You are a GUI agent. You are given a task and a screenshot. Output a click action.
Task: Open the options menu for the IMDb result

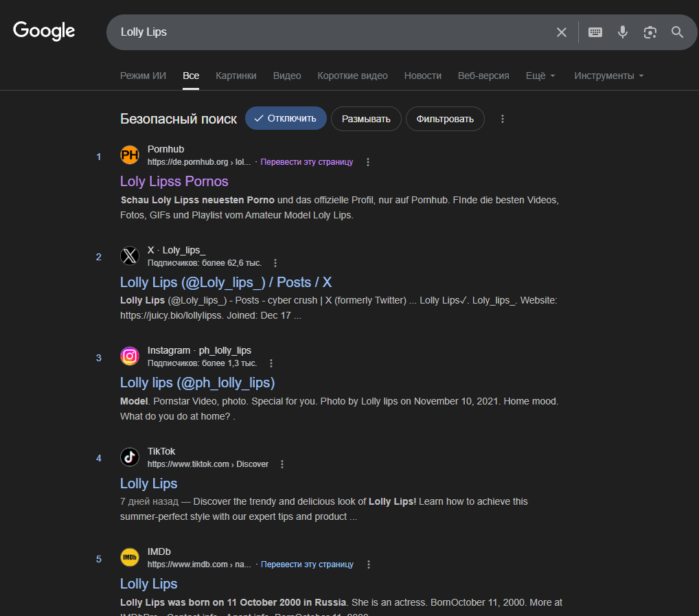point(368,564)
